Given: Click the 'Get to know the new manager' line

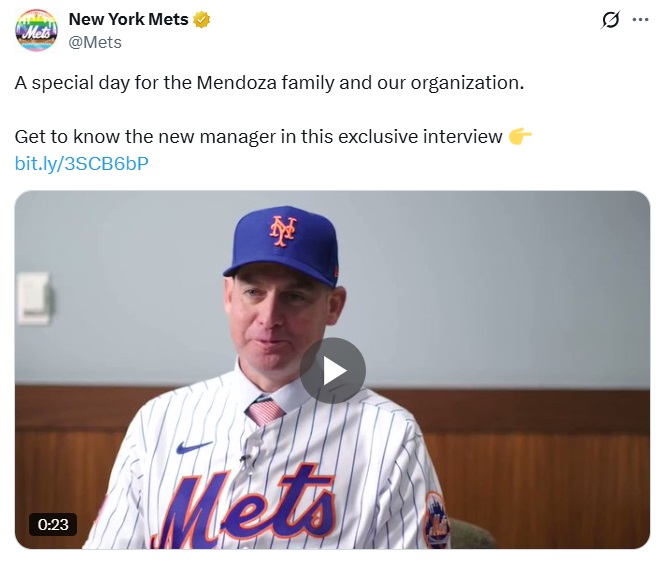Looking at the screenshot, I should coord(258,137).
